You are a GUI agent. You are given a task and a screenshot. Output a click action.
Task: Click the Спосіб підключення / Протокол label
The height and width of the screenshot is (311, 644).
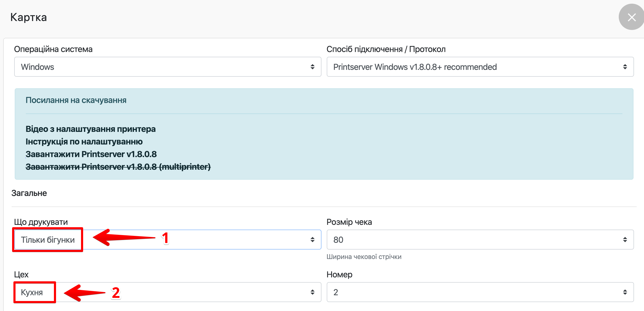386,49
